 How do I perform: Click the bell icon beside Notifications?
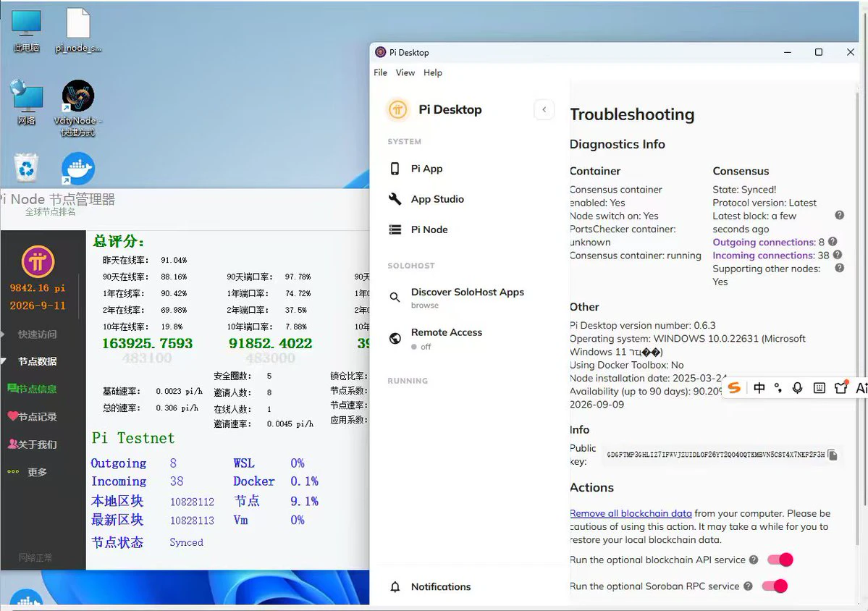point(395,586)
